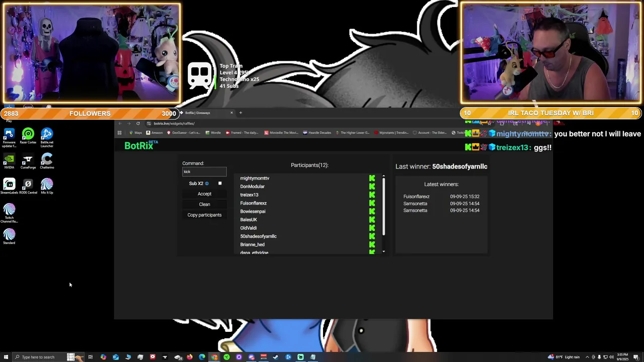Open the NVIDIA desktop shortcut
Viewport: 644px width, 362px height.
[x=9, y=161]
